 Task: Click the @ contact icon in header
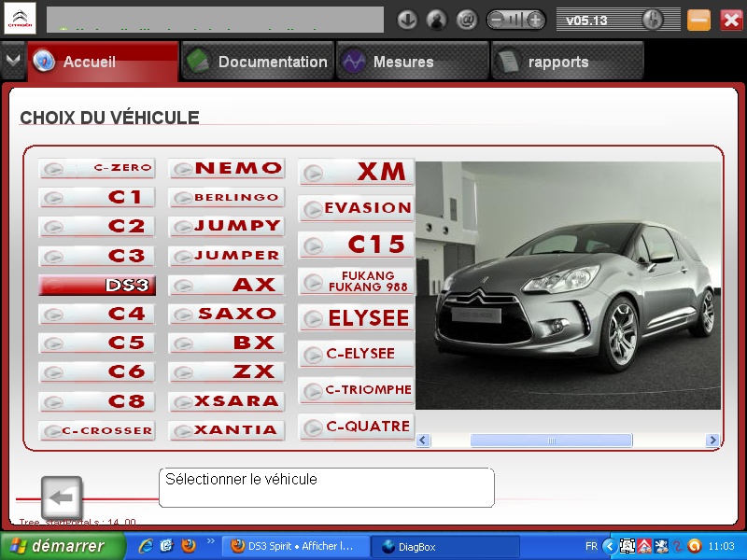(x=466, y=20)
